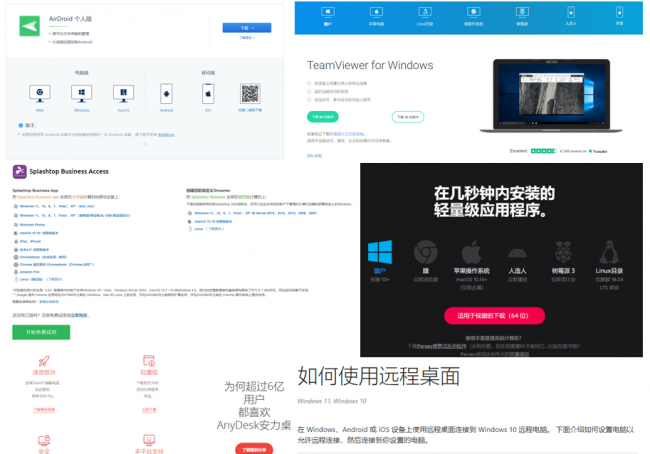Switch to TeamViewer Android phone tab

[571, 16]
